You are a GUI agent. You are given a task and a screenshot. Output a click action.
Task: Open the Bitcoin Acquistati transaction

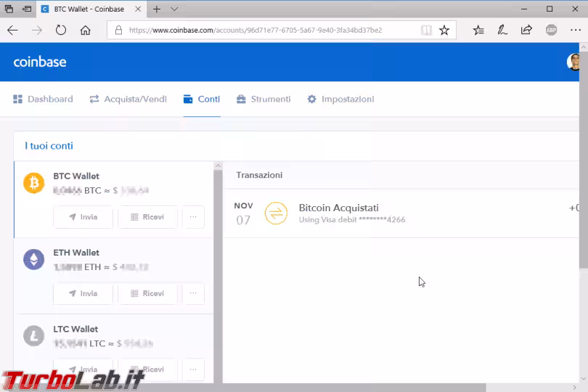(x=401, y=213)
